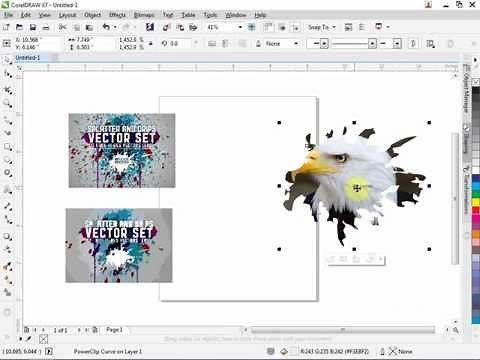Toggle Show Grid button
This screenshot has width=480, height=360.
[282, 27]
